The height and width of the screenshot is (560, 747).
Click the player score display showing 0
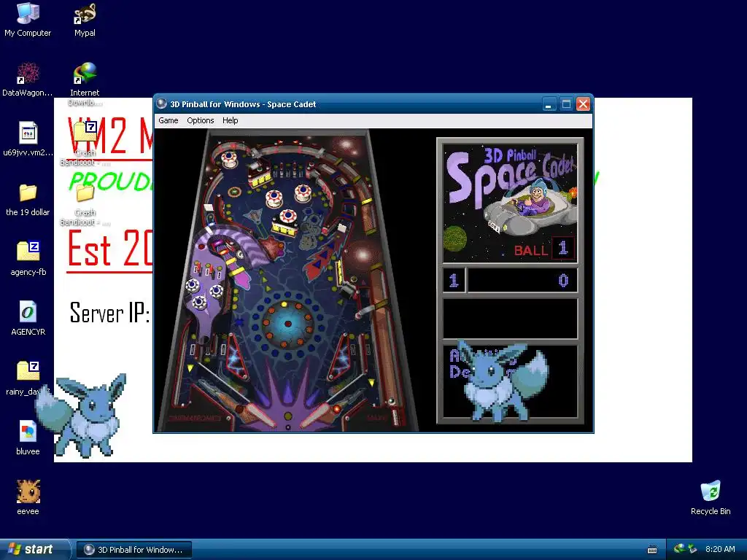click(x=522, y=280)
